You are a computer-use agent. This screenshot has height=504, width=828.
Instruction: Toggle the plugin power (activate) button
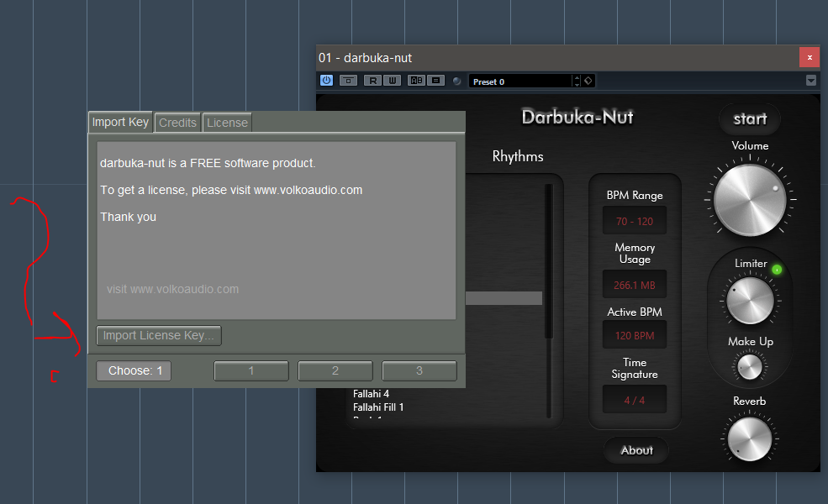coord(326,80)
